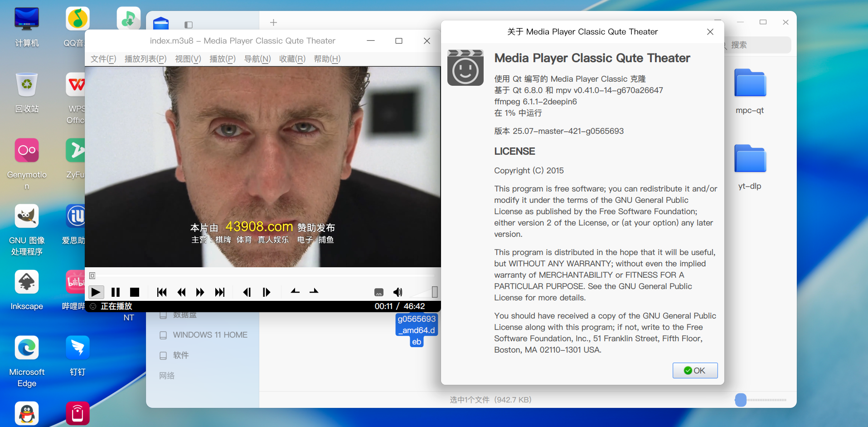The width and height of the screenshot is (868, 427).
Task: Launch Microsoft Edge from desktop
Action: pyautogui.click(x=27, y=362)
